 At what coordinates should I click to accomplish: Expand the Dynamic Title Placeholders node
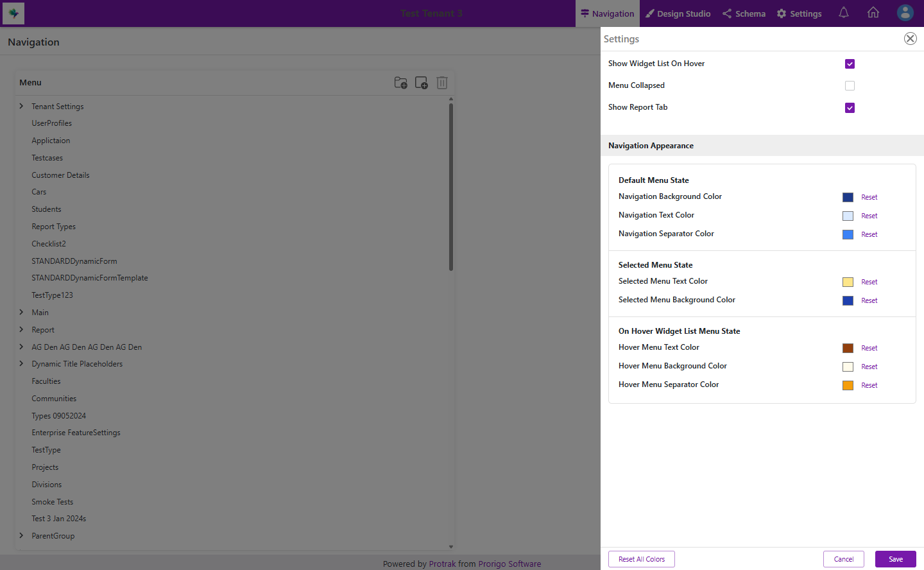click(x=21, y=363)
